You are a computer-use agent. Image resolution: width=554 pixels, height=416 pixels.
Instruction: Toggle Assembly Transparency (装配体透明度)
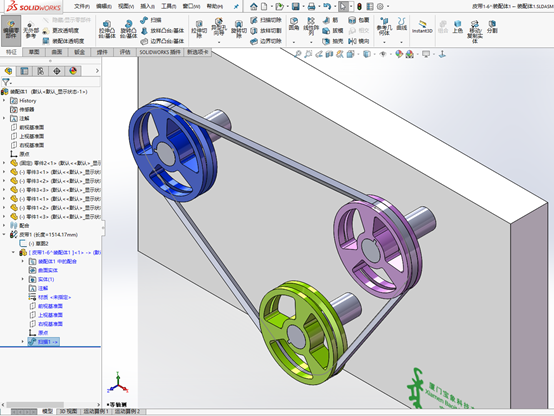click(63, 41)
